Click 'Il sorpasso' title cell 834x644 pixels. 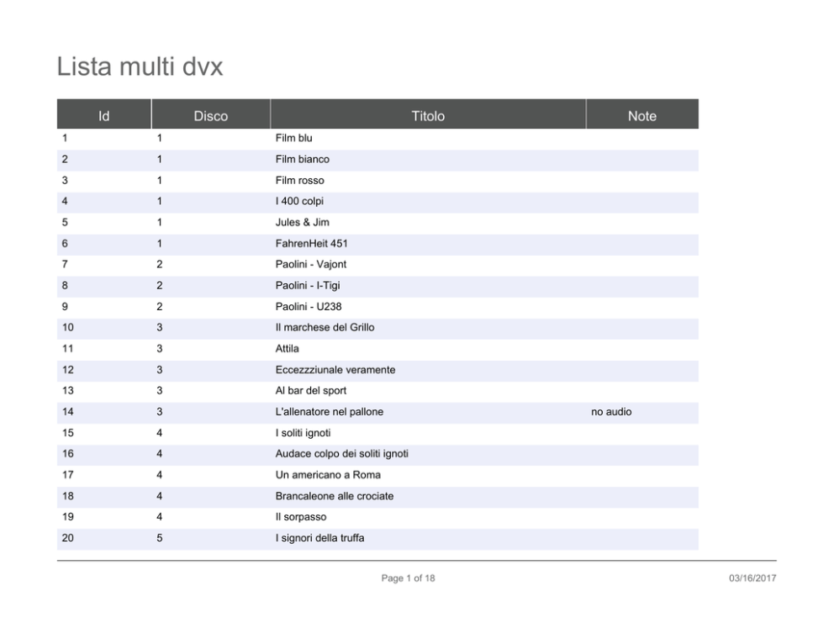coord(300,517)
